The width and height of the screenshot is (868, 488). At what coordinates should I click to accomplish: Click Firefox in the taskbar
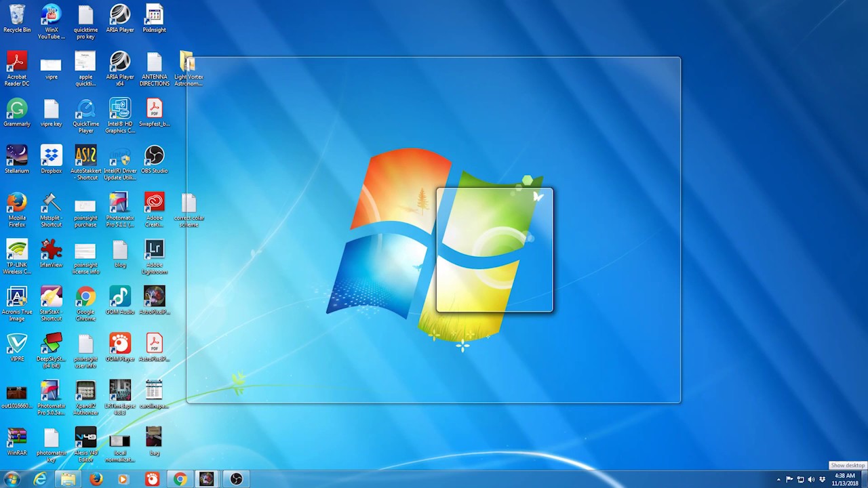tap(96, 479)
